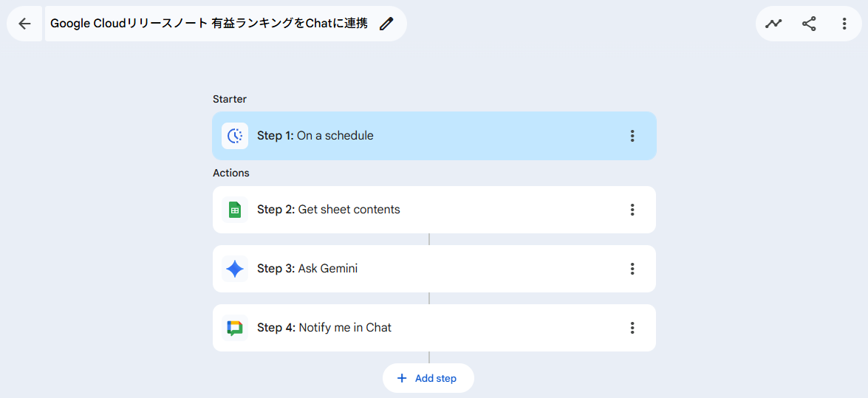868x398 pixels.
Task: Click the flow title text field
Action: pos(209,24)
